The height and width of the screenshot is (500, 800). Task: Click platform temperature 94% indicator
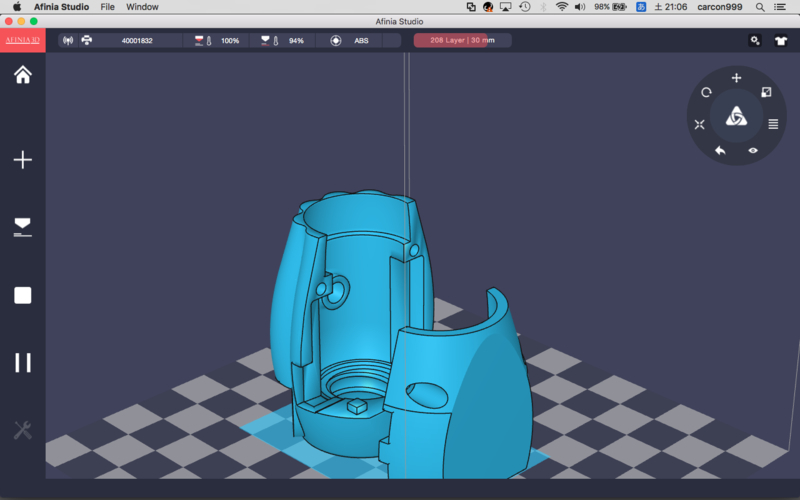pyautogui.click(x=296, y=41)
